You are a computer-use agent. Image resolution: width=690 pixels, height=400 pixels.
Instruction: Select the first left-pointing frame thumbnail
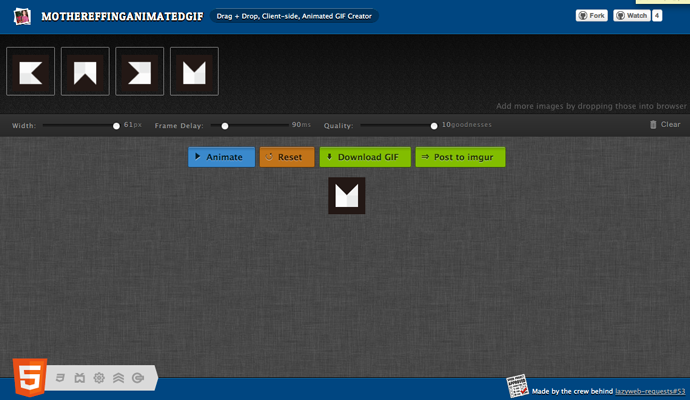coord(30,71)
